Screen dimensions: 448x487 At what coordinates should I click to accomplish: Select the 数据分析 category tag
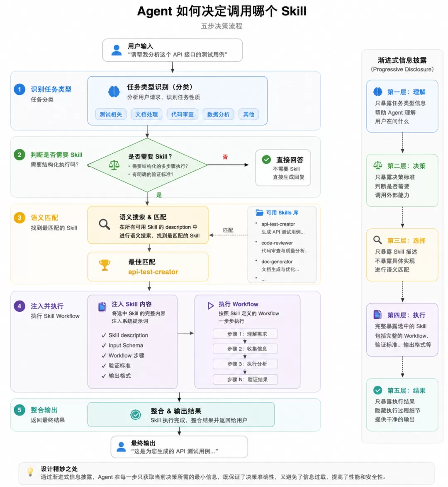pos(218,114)
